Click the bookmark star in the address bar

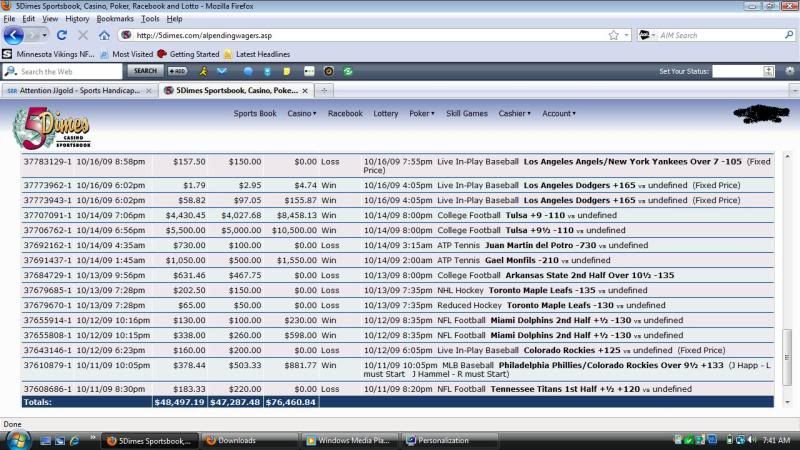pos(613,35)
